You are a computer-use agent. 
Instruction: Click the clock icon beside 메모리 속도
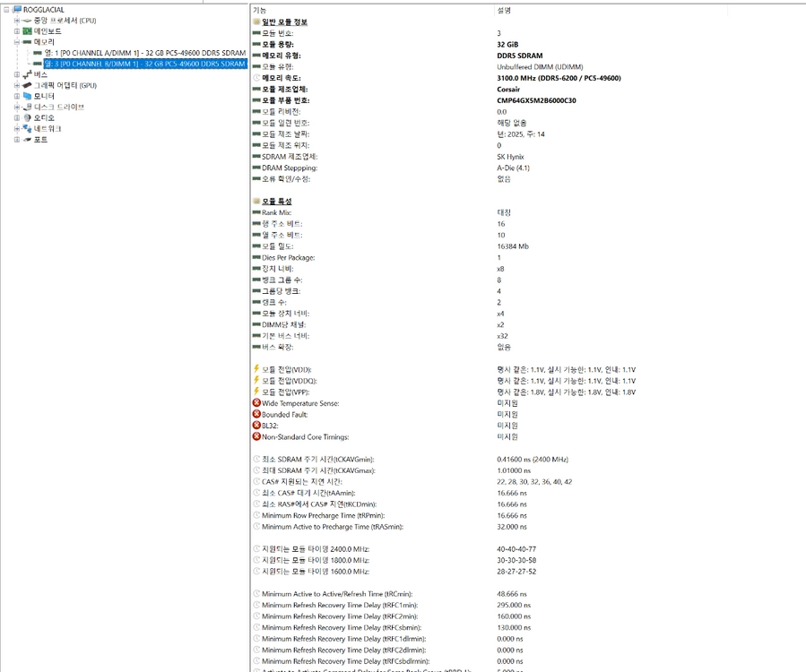coord(256,78)
